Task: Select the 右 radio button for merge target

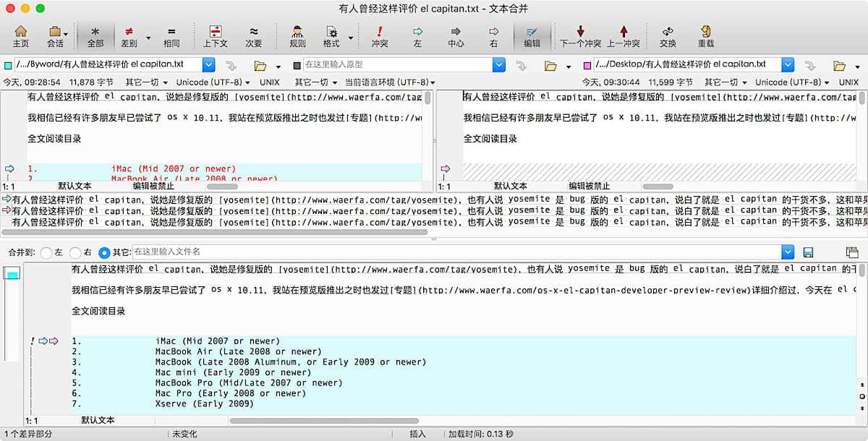Action: 75,253
